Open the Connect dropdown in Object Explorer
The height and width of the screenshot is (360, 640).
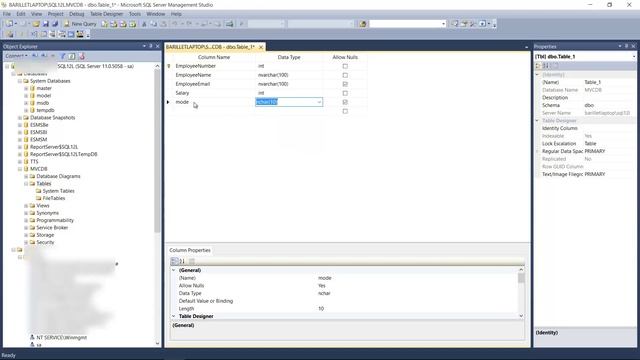tap(16, 56)
